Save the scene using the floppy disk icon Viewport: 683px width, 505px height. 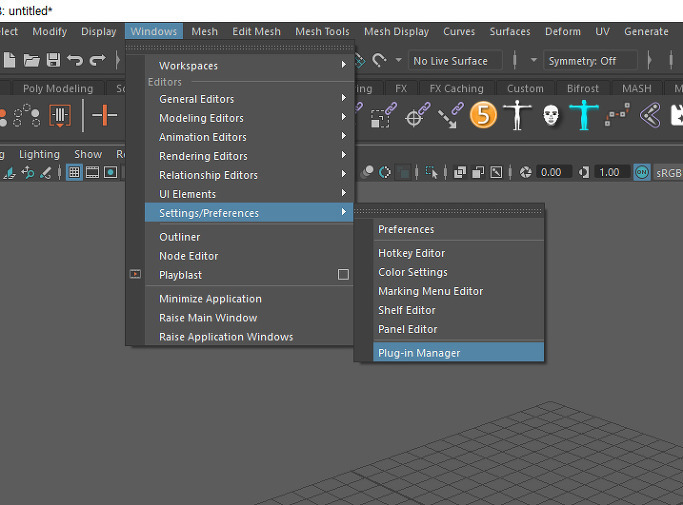click(x=53, y=60)
